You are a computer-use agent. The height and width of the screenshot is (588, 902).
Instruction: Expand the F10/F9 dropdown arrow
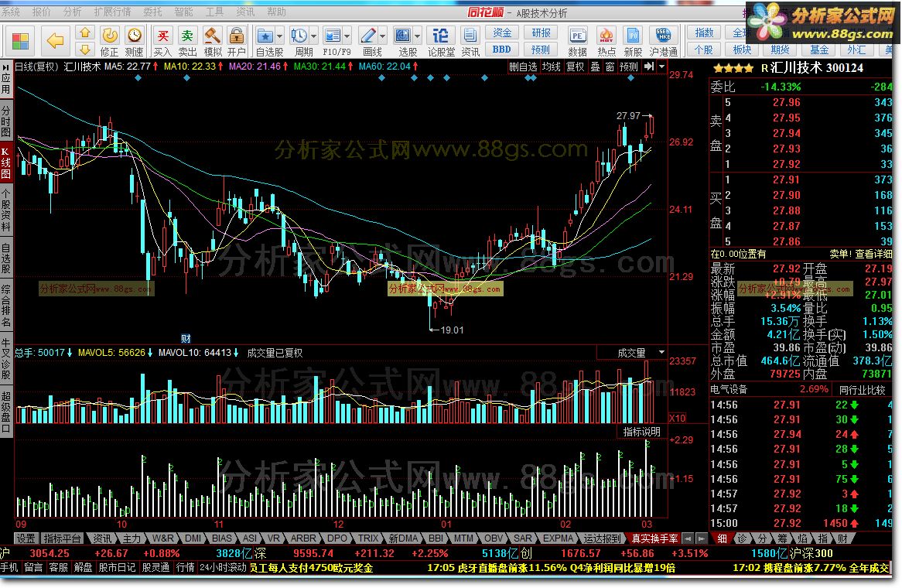pos(347,36)
